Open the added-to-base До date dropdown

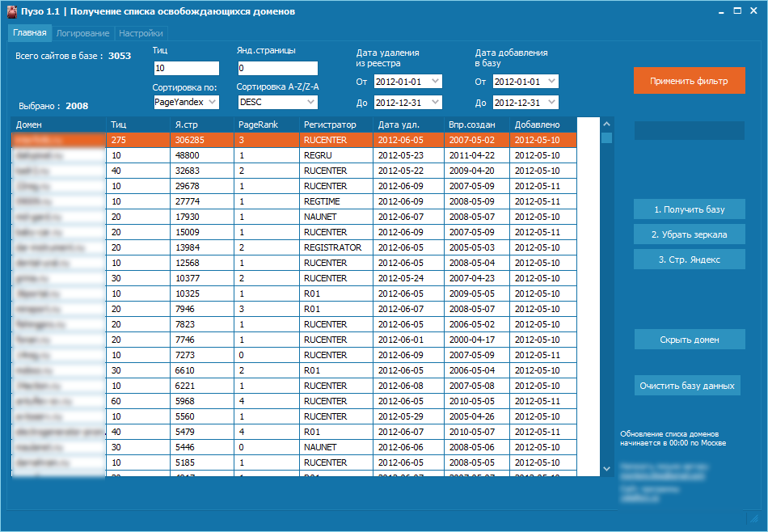[x=525, y=103]
